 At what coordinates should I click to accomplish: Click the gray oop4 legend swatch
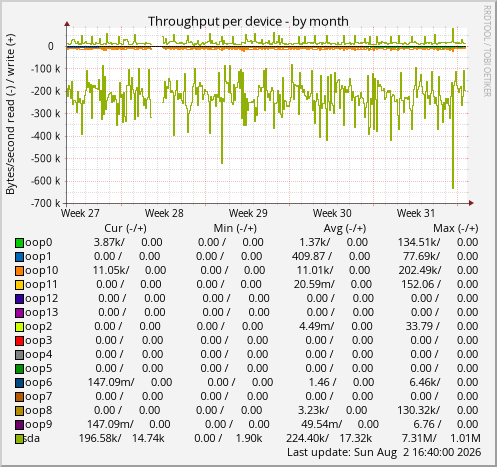(x=20, y=355)
